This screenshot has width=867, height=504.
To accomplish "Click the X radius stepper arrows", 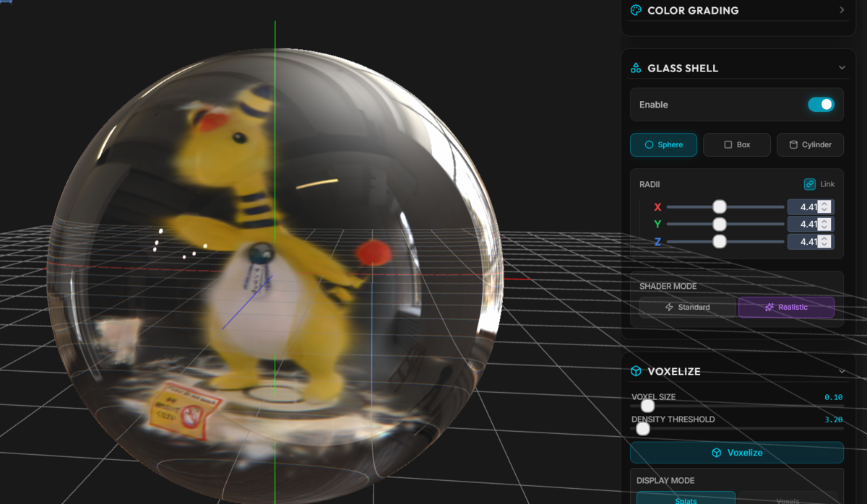I will (x=825, y=207).
